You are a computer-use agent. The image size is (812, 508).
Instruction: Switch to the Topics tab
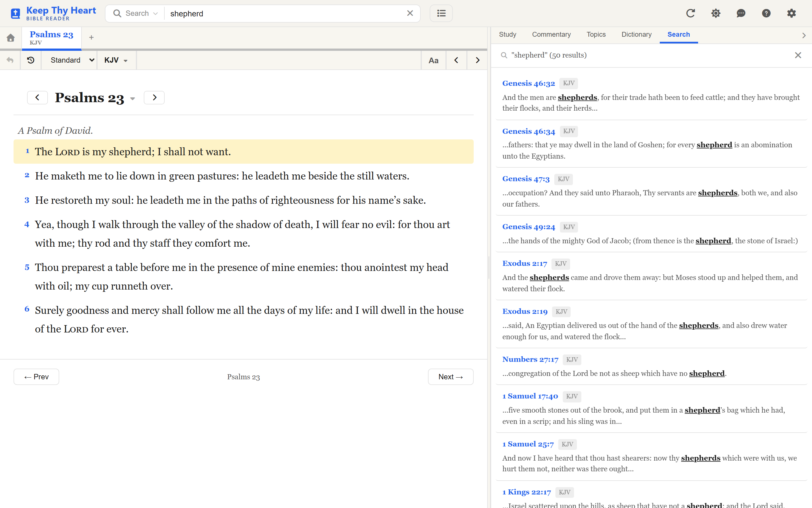(596, 35)
